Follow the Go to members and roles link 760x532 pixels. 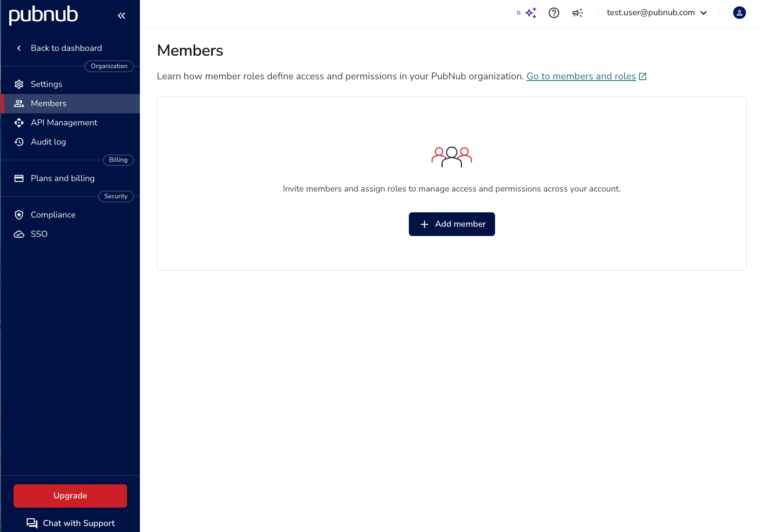[x=586, y=76]
